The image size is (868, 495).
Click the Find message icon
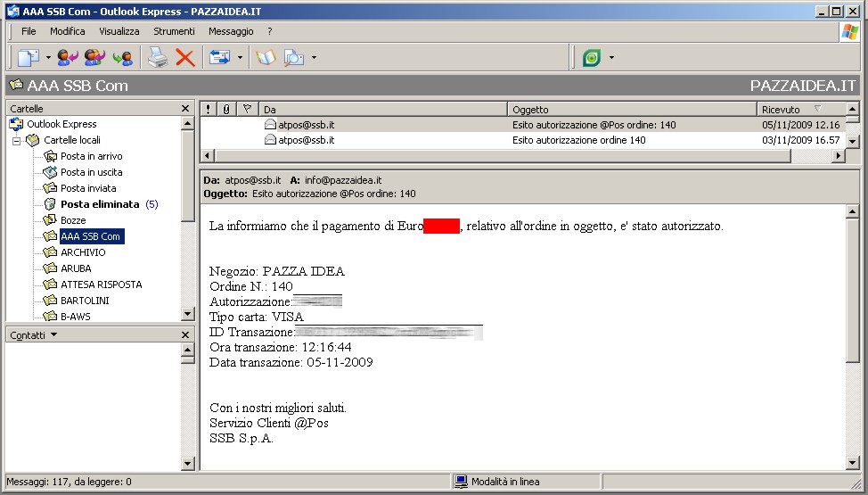pos(294,57)
